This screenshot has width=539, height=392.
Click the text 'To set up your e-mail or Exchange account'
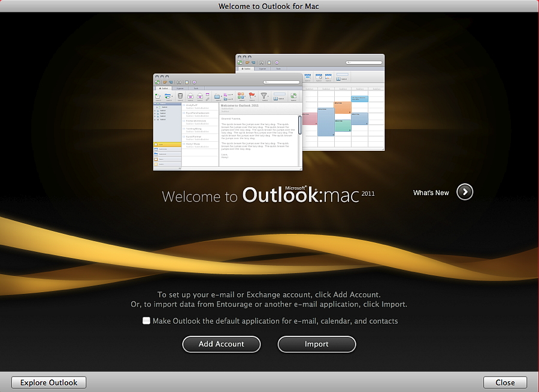point(235,295)
